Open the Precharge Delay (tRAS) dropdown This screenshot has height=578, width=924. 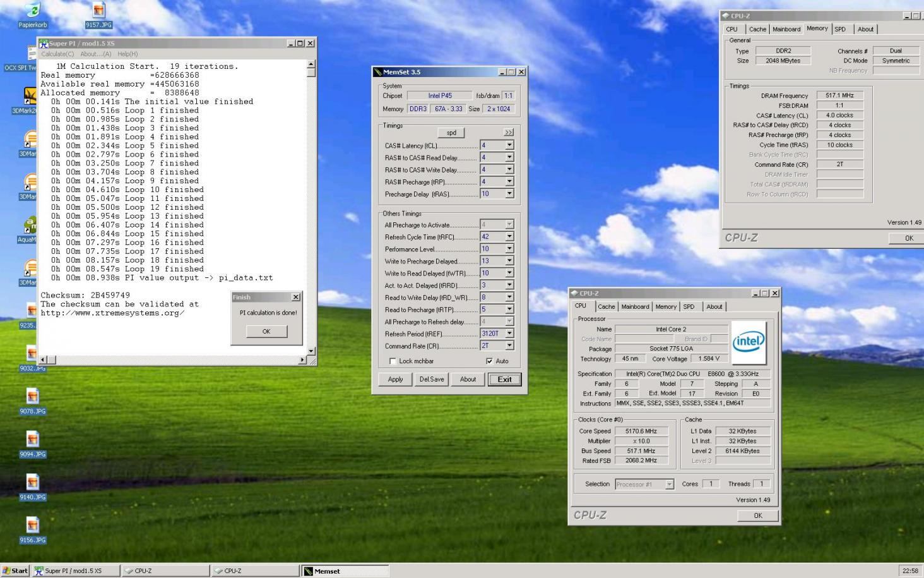coord(509,194)
